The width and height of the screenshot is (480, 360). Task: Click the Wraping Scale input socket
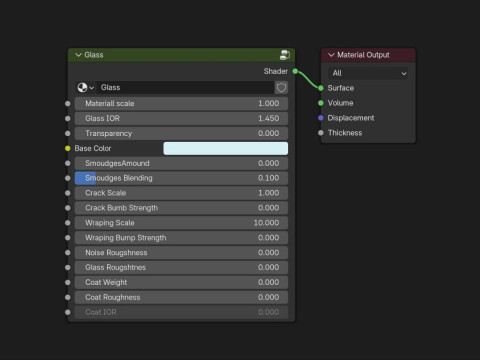pyautogui.click(x=68, y=223)
